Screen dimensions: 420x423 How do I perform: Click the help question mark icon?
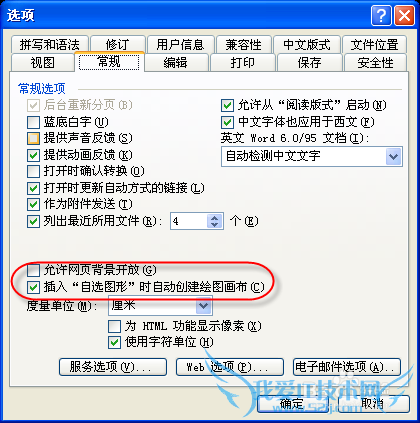coord(381,15)
